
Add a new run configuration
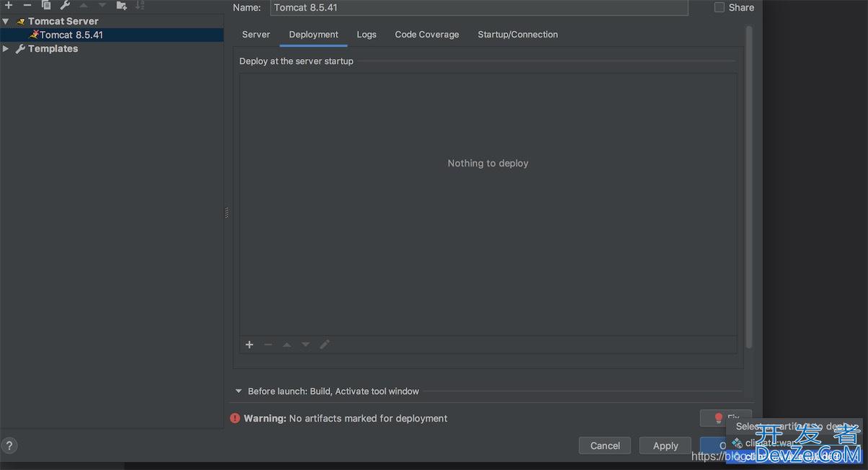[9, 5]
